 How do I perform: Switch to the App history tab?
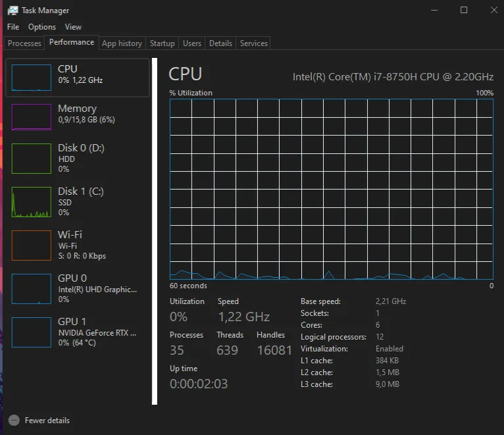[x=122, y=43]
